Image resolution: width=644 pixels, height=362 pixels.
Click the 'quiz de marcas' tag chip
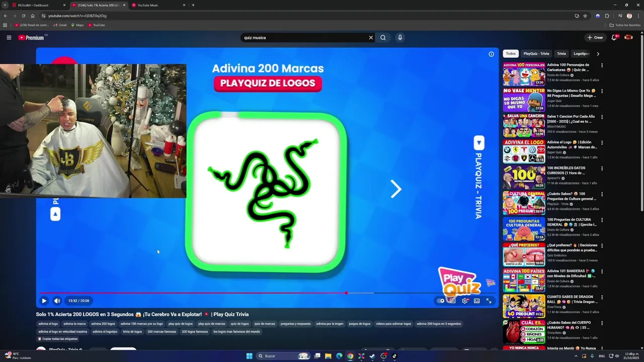coord(265,324)
